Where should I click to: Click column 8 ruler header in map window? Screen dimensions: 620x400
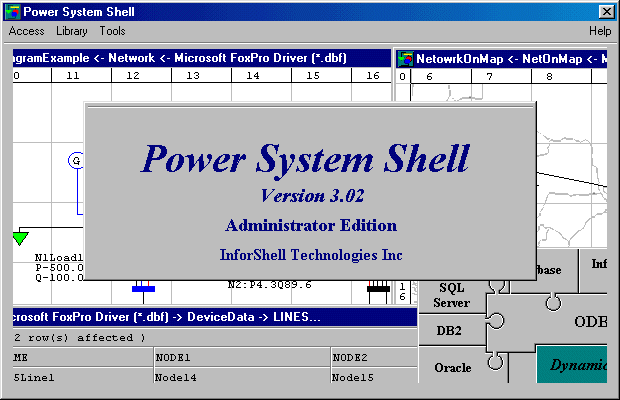561,76
